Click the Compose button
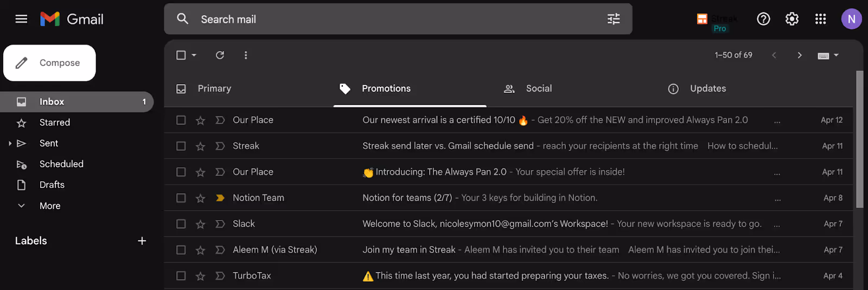Screen dimensions: 868x290 pyautogui.click(x=49, y=63)
